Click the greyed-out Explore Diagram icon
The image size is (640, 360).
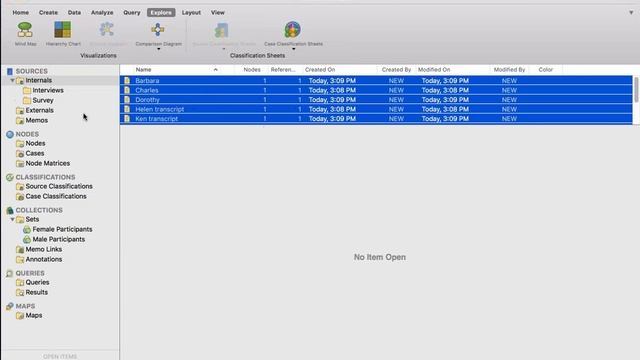tap(107, 30)
